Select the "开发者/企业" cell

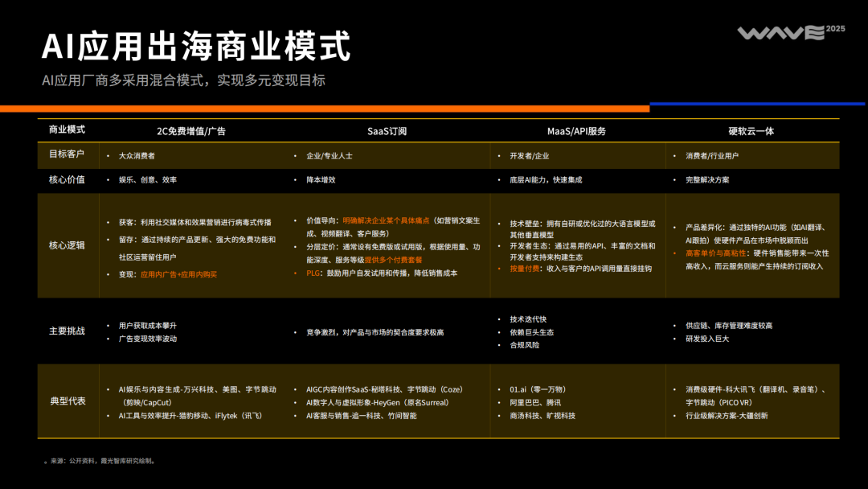[x=529, y=156]
